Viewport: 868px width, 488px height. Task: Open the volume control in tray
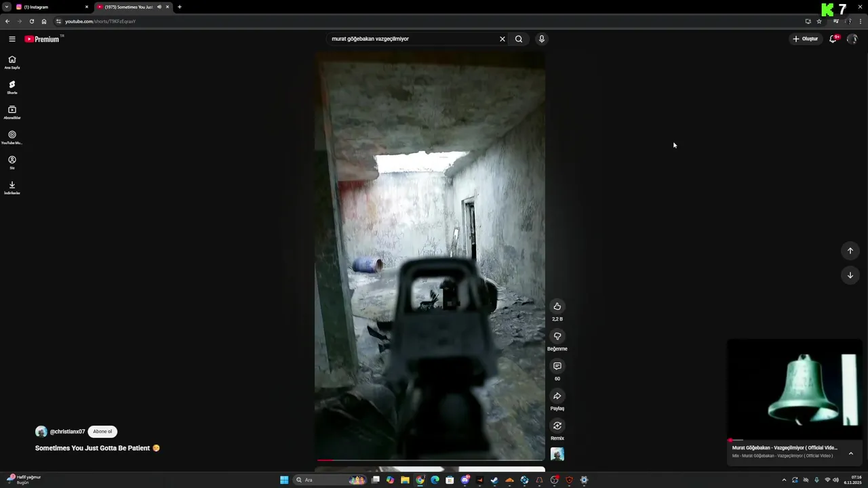(x=836, y=480)
